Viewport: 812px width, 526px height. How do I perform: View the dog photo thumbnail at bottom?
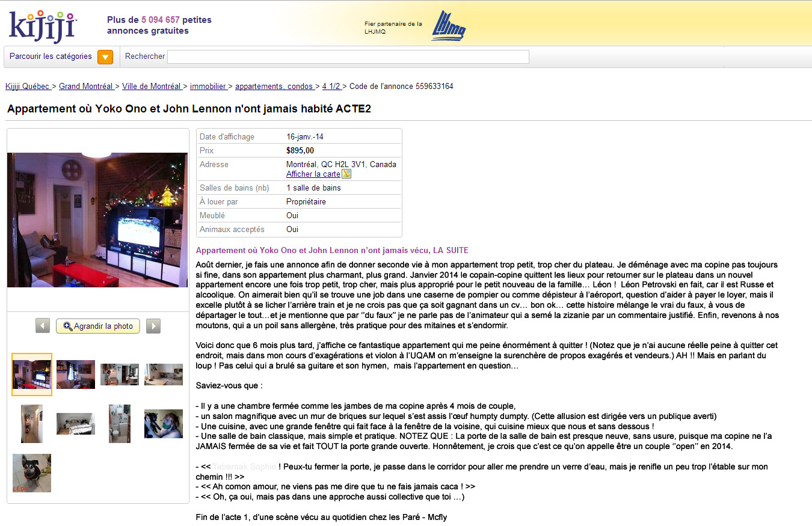(32, 473)
